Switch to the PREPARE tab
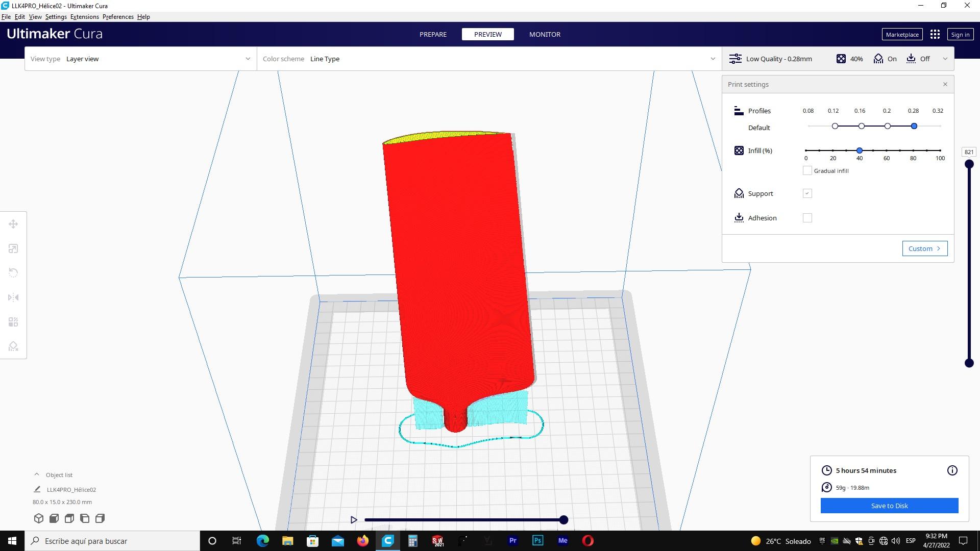This screenshot has width=980, height=551. pyautogui.click(x=433, y=34)
